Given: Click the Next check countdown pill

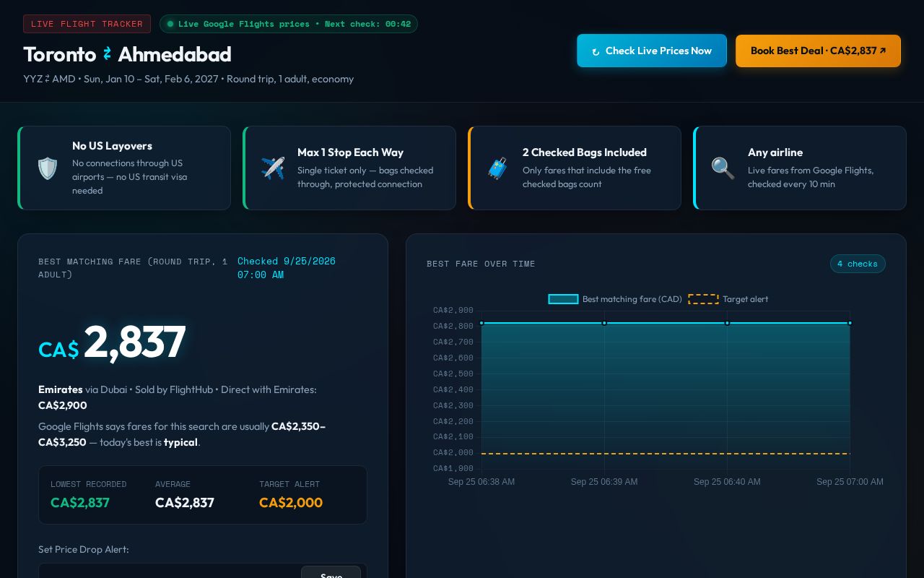Looking at the screenshot, I should tap(289, 24).
